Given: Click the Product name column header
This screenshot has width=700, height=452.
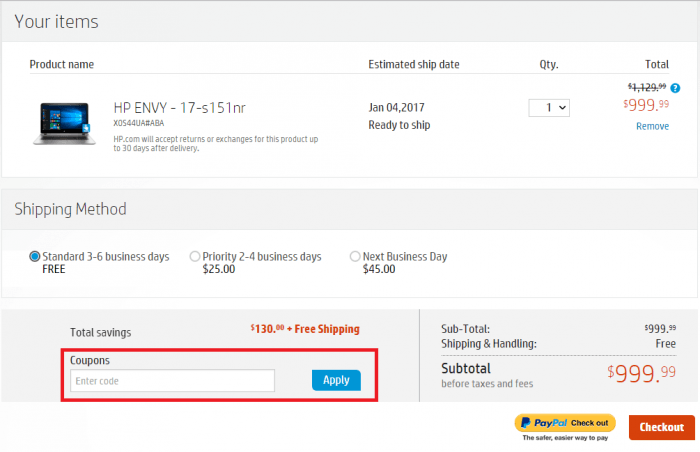Looking at the screenshot, I should 62,65.
